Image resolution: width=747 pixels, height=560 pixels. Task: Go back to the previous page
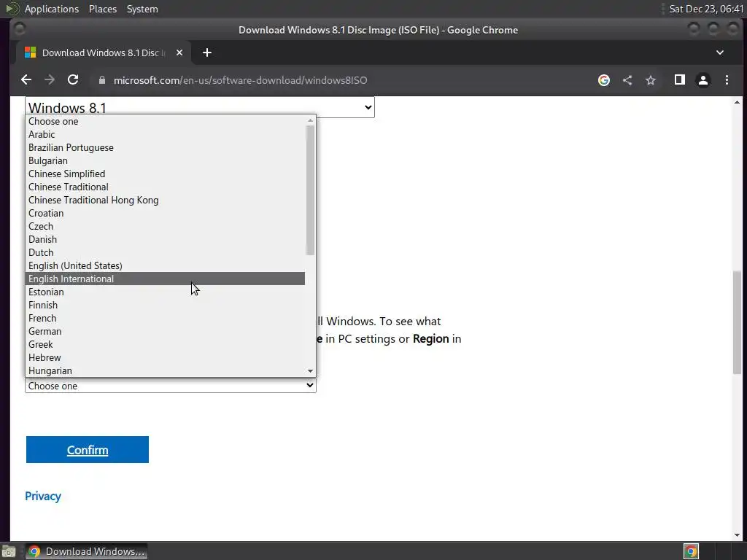(26, 80)
